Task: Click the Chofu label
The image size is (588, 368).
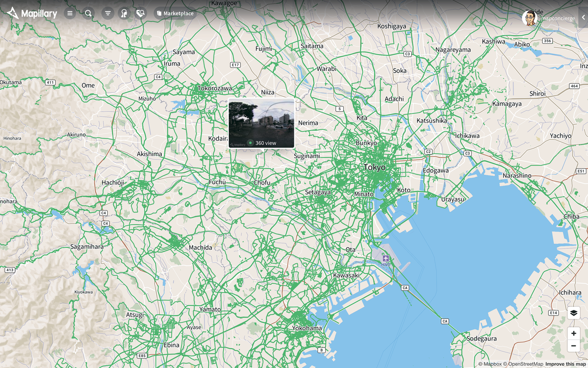Action: point(262,183)
